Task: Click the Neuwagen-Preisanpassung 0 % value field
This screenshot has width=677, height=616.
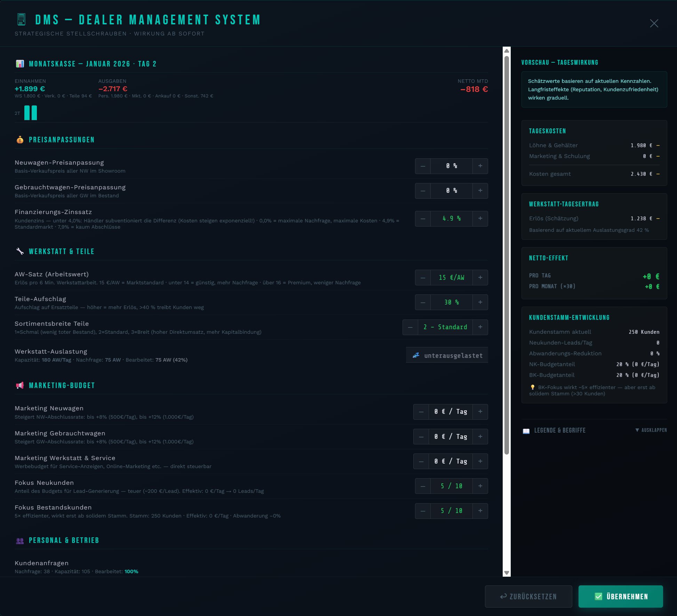Action: [452, 166]
